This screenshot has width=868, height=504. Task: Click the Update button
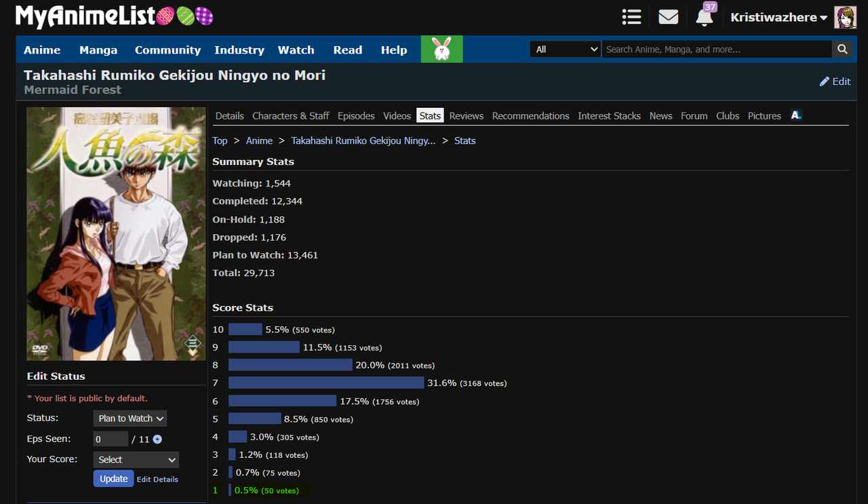coord(114,479)
